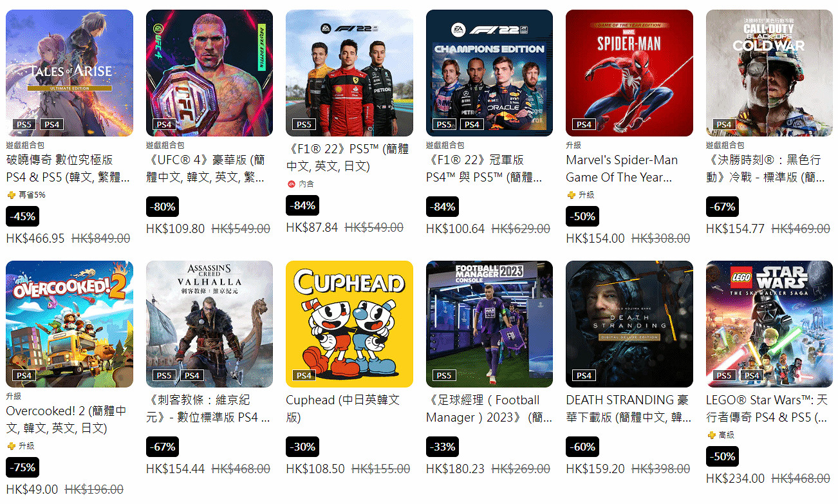
Task: Click the PS Plus icon under Spider-Man listing
Action: pyautogui.click(x=571, y=195)
